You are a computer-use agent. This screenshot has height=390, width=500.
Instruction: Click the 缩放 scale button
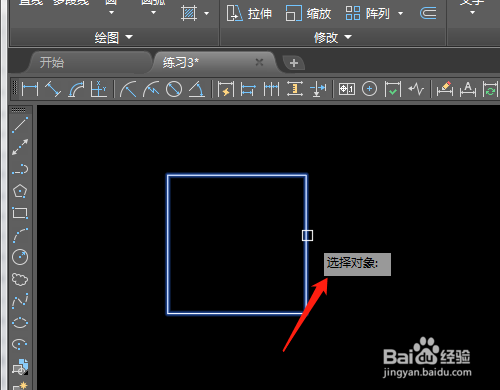(x=308, y=14)
